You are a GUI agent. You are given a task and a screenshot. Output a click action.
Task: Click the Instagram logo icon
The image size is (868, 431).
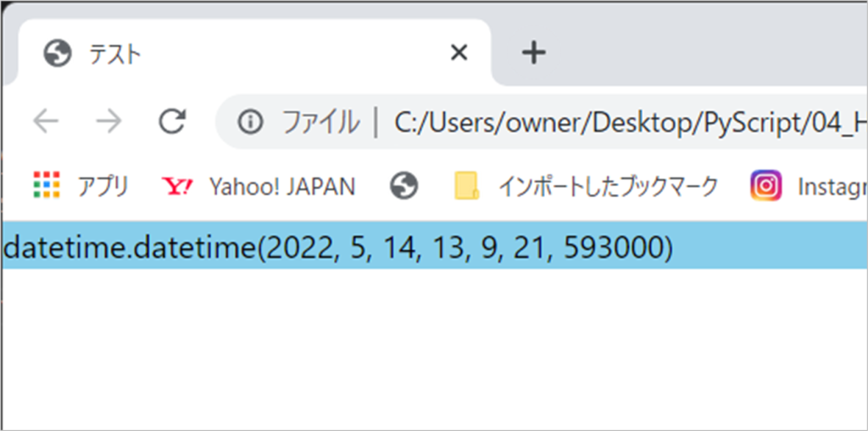tap(765, 185)
